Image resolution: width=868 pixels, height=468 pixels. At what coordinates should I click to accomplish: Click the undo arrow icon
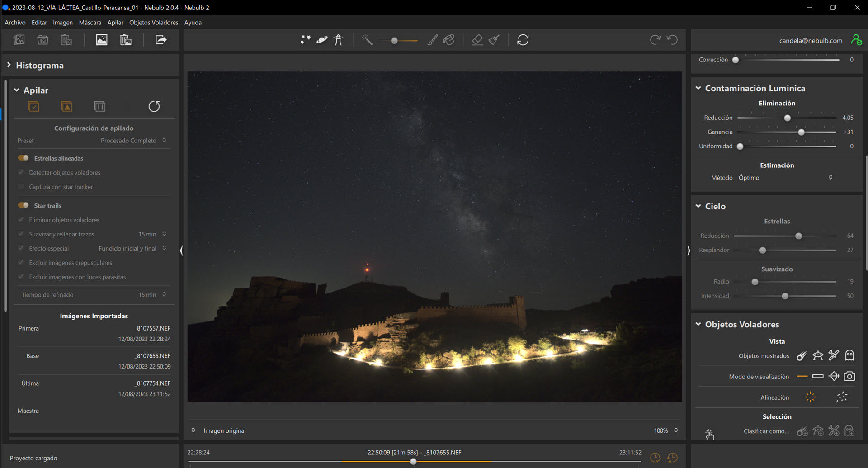(672, 40)
